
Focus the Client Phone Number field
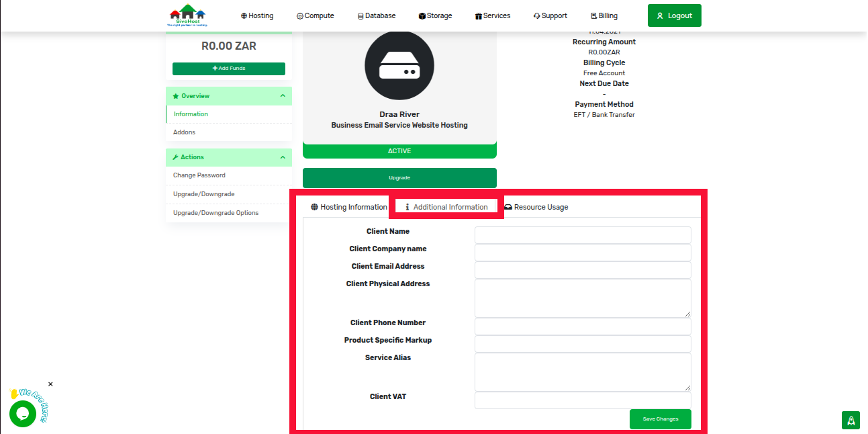tap(583, 327)
